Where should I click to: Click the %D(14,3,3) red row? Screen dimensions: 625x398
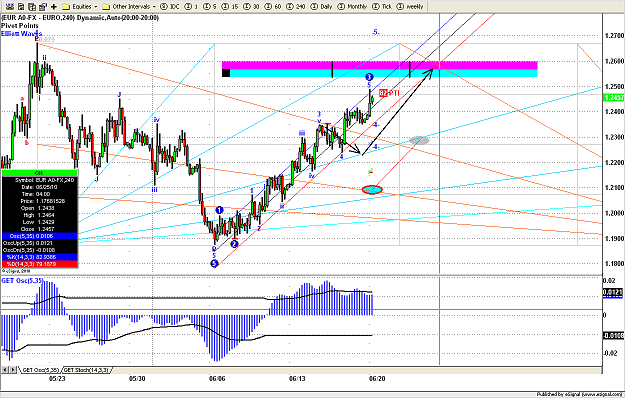[x=39, y=264]
